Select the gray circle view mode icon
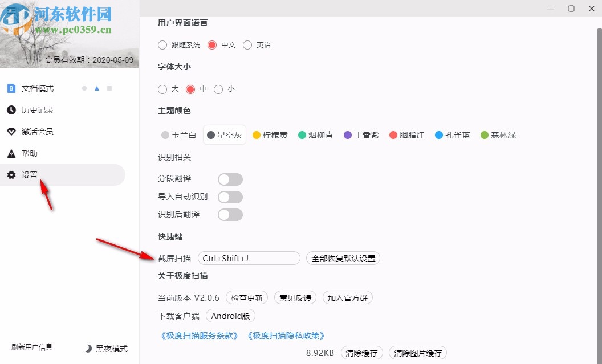 click(84, 88)
